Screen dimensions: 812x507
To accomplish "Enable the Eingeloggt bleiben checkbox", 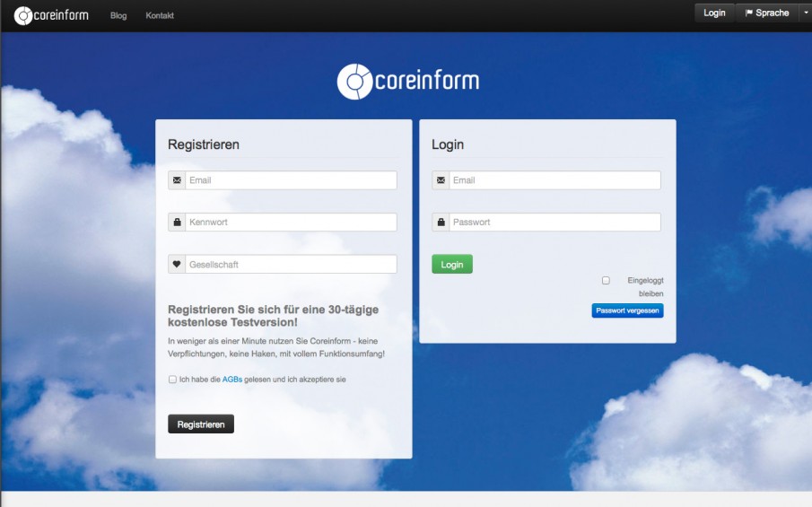I will (x=606, y=280).
